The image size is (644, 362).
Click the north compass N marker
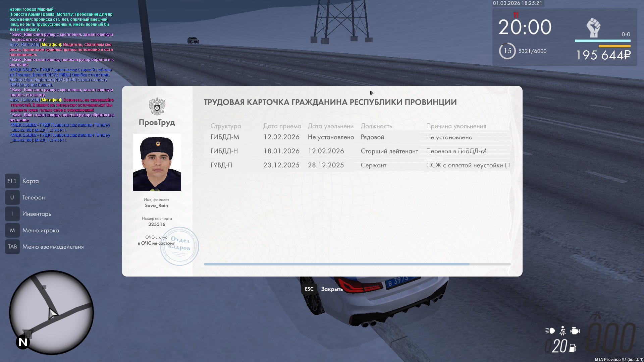coord(23,342)
